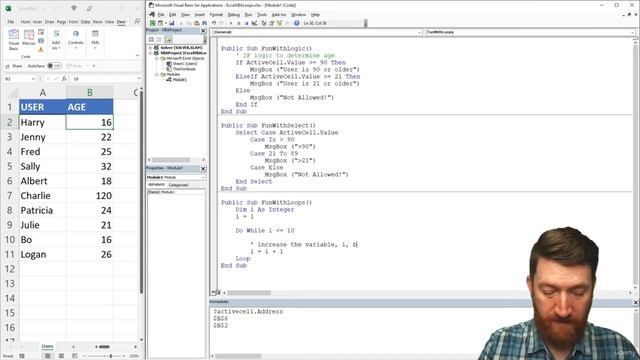Click the Find binoculars icon in VBA toolbar
The height and width of the screenshot is (360, 640).
pos(204,23)
